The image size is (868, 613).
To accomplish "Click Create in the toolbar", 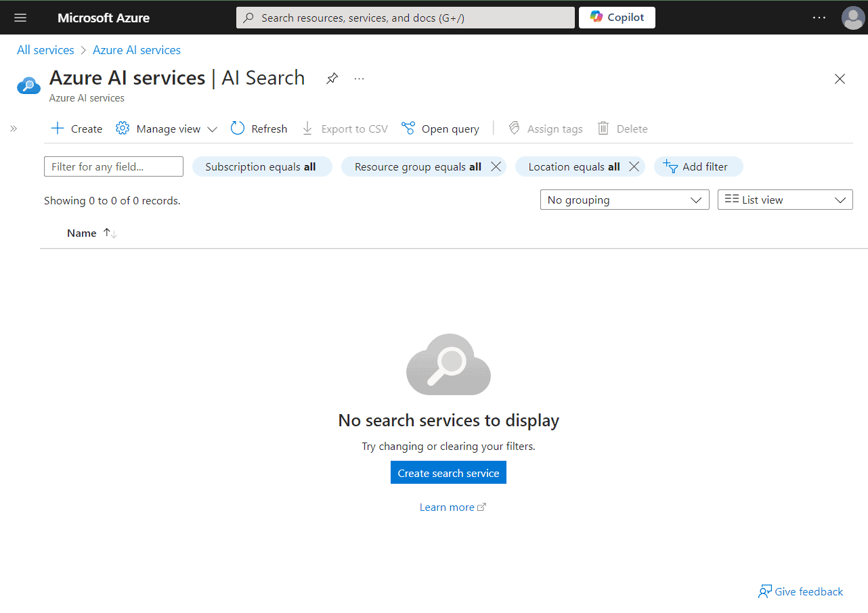I will pyautogui.click(x=77, y=129).
